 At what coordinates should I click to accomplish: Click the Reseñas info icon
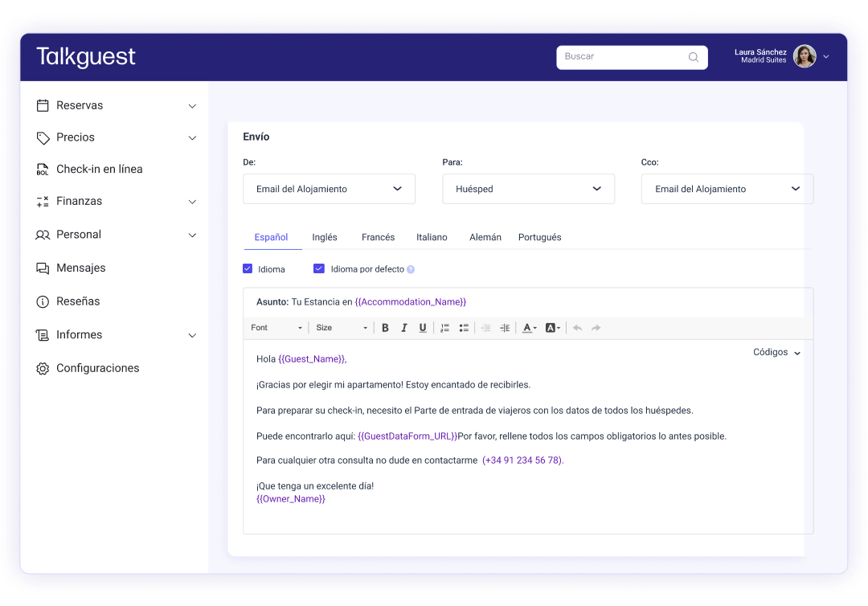coord(43,301)
